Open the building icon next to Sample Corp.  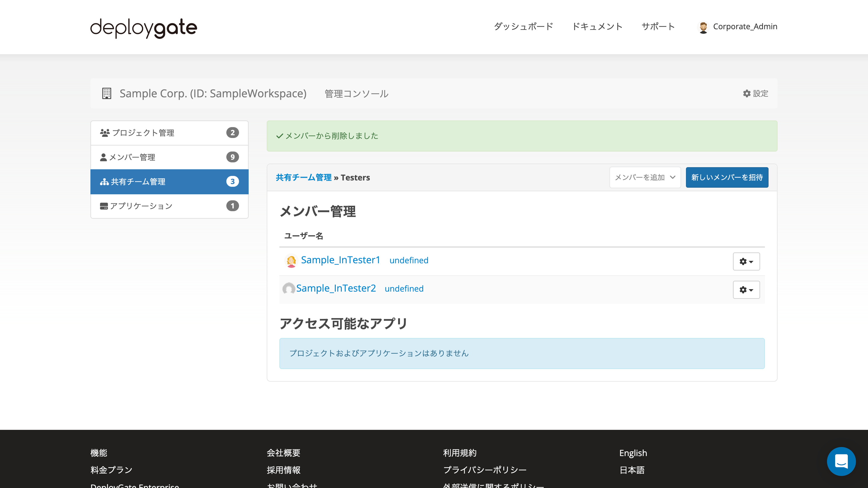click(107, 93)
